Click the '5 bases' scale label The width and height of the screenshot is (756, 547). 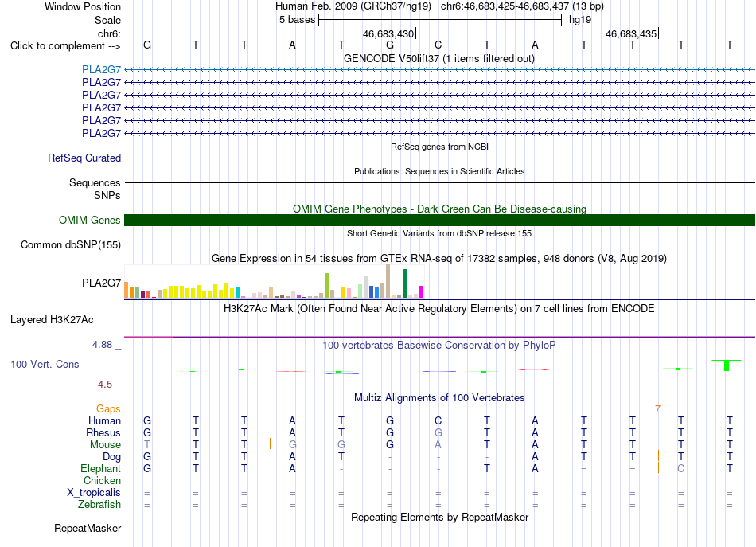click(x=297, y=20)
